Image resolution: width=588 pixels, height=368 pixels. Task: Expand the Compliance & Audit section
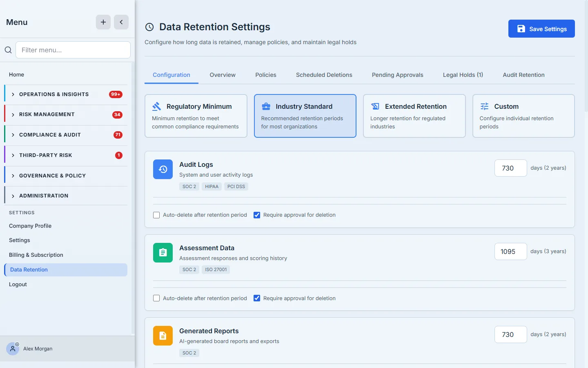coord(66,135)
